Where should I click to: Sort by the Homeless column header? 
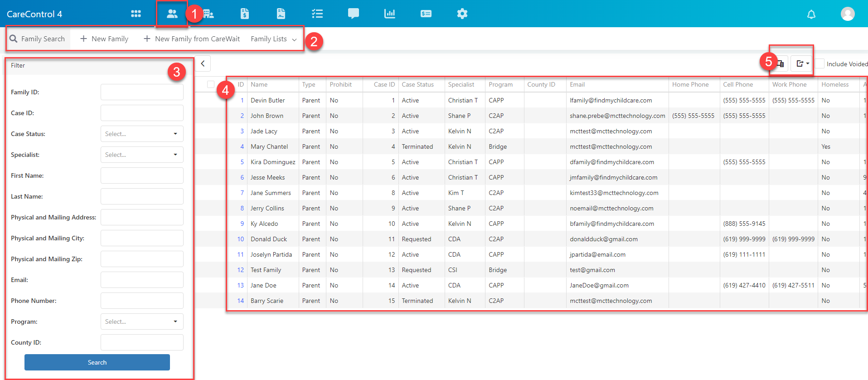839,84
